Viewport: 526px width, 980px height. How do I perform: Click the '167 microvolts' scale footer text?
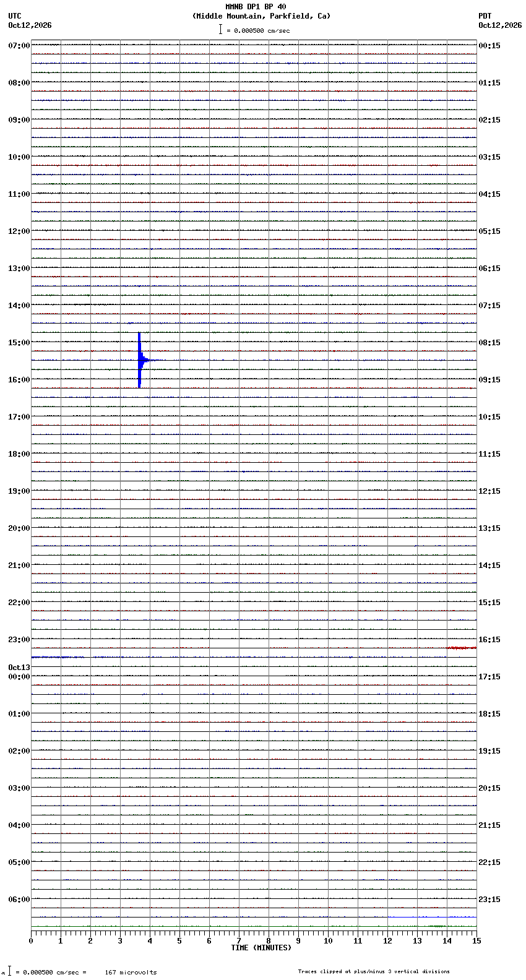coord(131,973)
